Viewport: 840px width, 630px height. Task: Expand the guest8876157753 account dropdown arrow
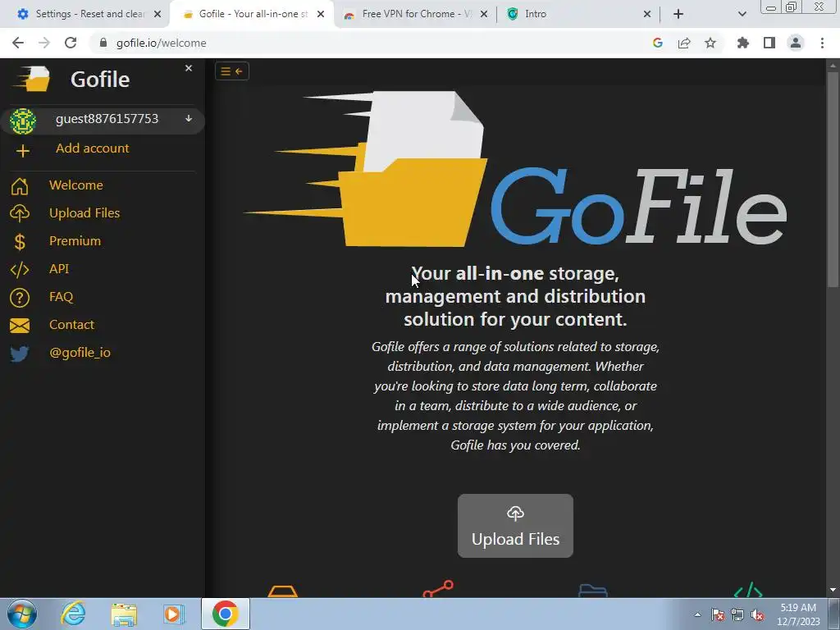(x=189, y=118)
